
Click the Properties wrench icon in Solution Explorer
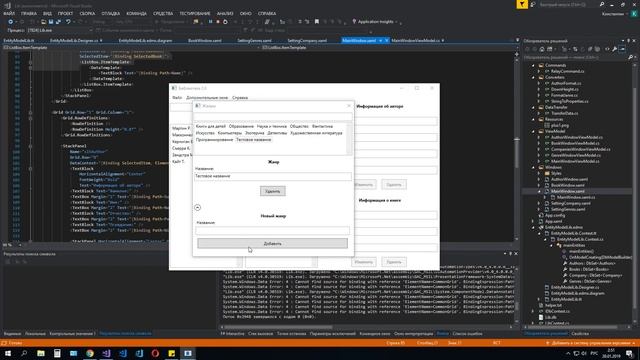click(615, 49)
